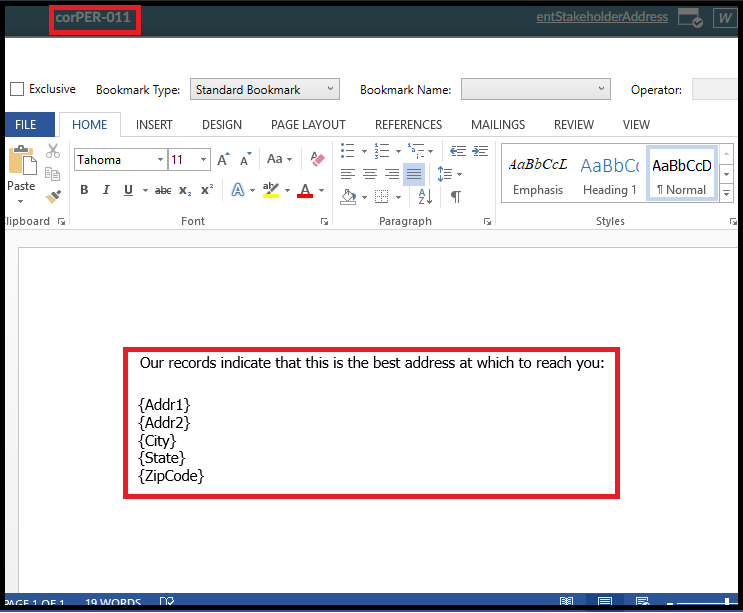
Task: Open font color dropdown arrow
Action: click(321, 190)
